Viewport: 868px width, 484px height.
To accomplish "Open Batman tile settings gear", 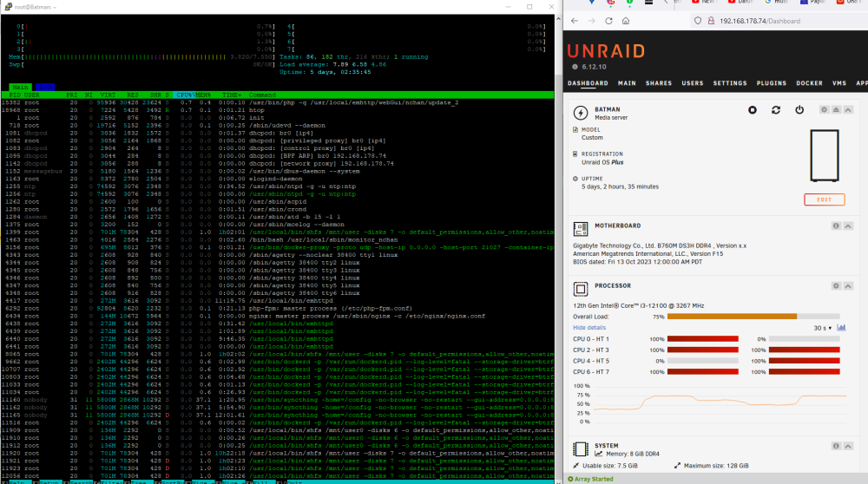I will tap(825, 109).
